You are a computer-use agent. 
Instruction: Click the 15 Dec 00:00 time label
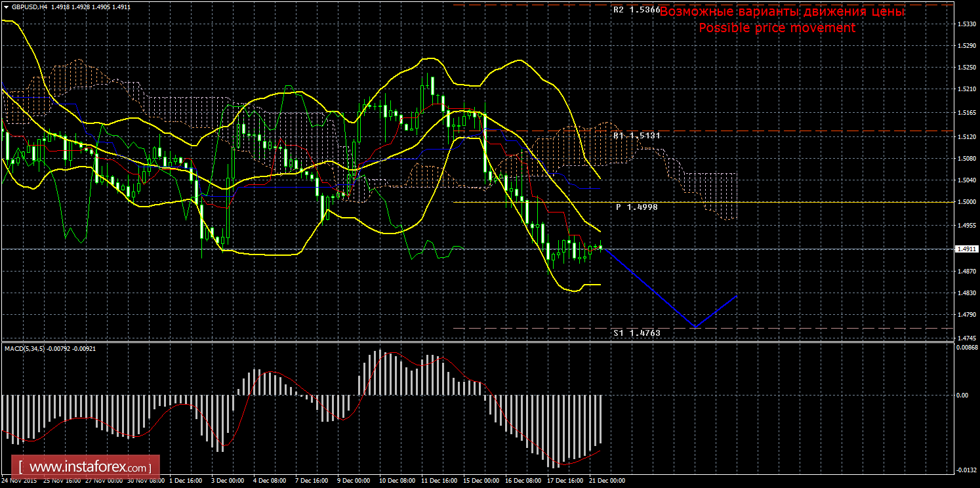point(480,481)
